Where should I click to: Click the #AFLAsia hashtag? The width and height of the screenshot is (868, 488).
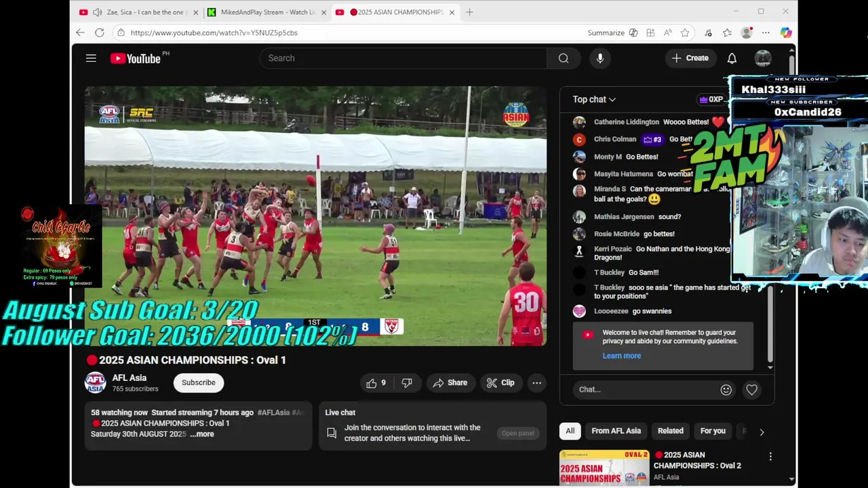pyautogui.click(x=273, y=413)
